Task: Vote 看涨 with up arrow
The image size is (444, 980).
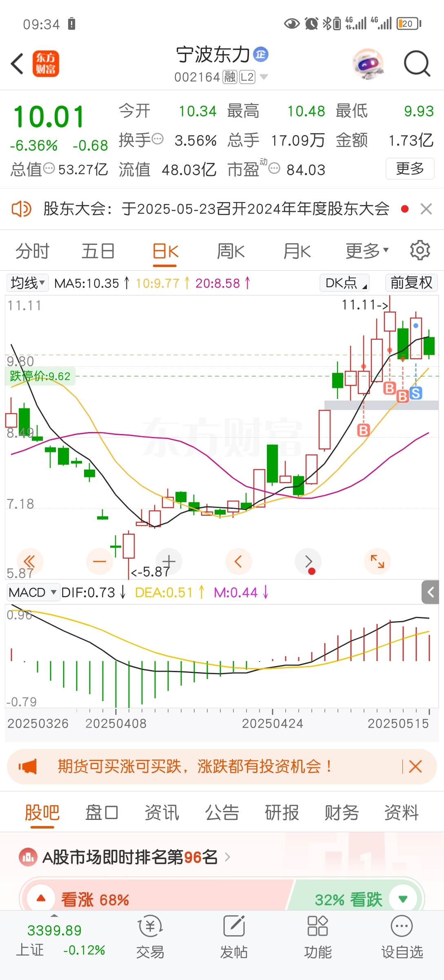Action: [41, 898]
